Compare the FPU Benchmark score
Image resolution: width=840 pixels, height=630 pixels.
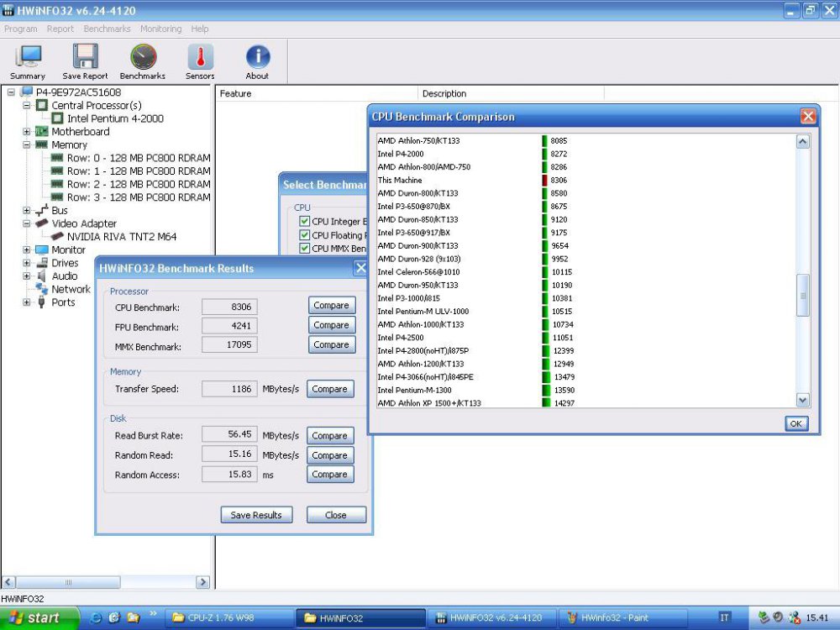pyautogui.click(x=331, y=325)
